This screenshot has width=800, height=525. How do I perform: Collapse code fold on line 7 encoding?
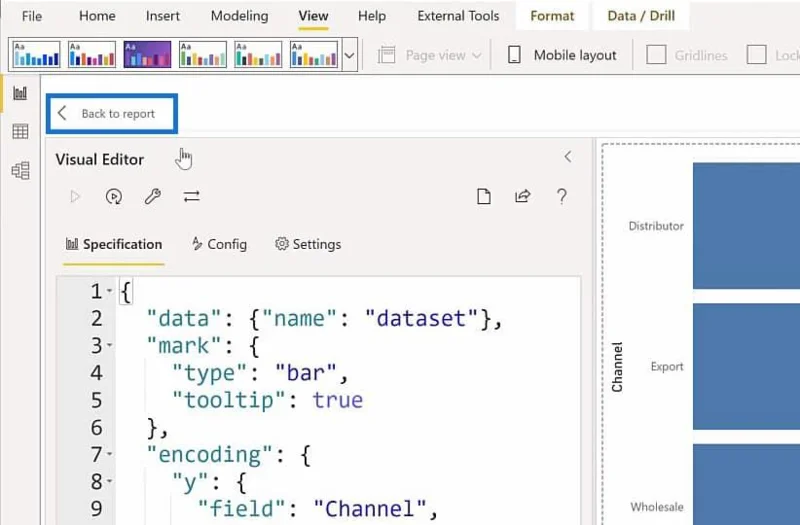pos(109,454)
